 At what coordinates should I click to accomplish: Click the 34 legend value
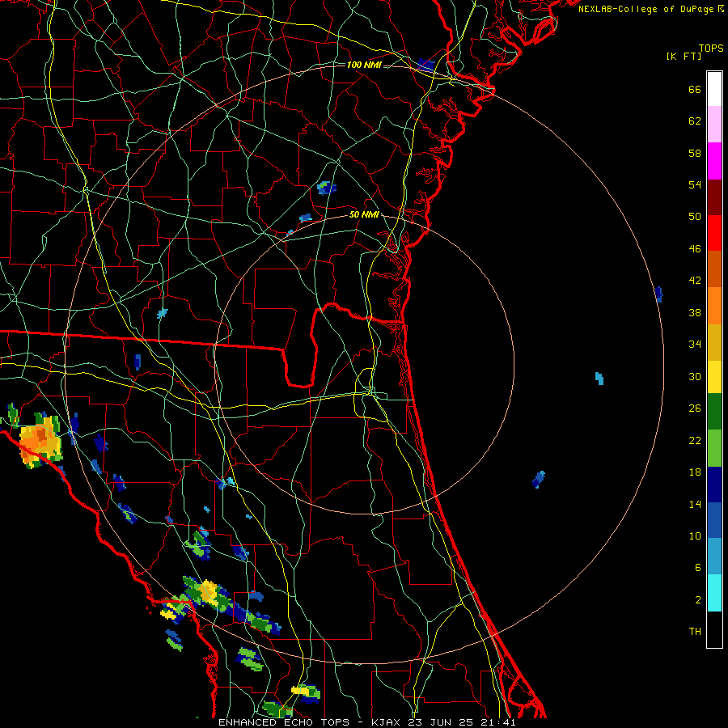(x=695, y=345)
